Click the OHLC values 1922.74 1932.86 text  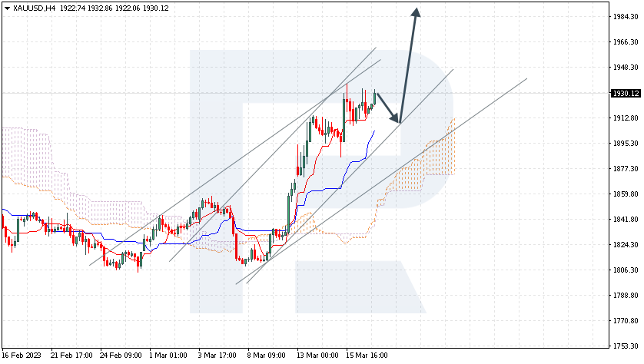pos(86,8)
